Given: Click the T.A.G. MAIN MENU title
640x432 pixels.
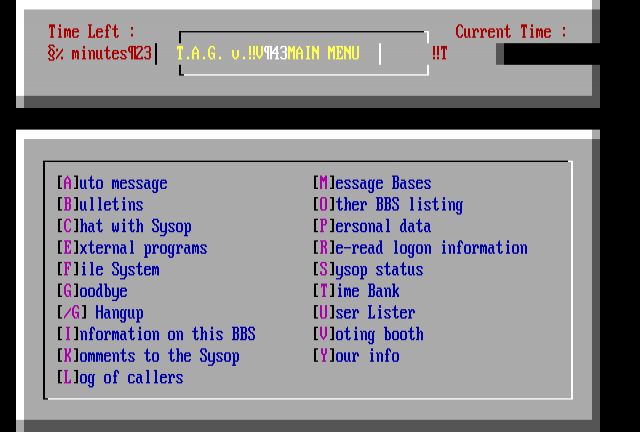Looking at the screenshot, I should coord(268,53).
